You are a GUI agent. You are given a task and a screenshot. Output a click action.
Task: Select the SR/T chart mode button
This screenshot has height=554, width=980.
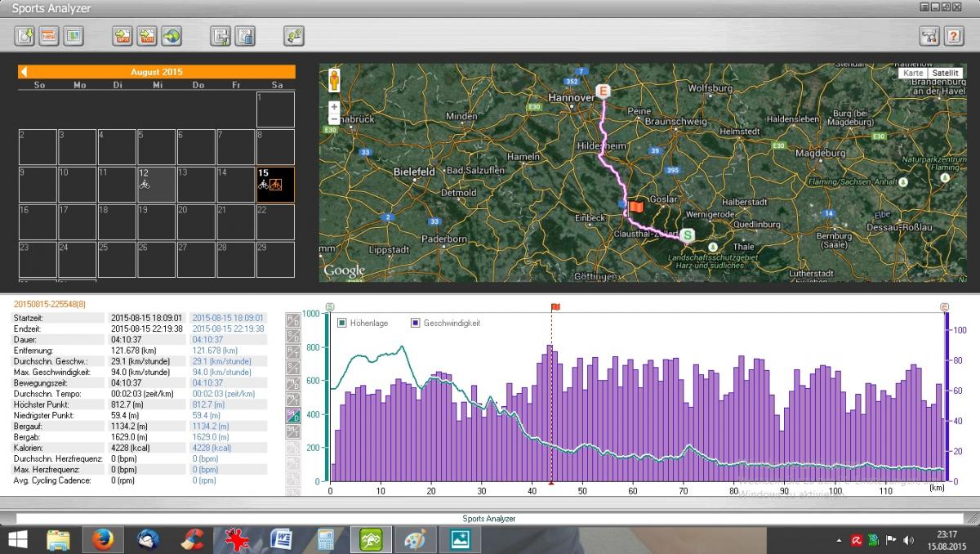pyautogui.click(x=293, y=431)
